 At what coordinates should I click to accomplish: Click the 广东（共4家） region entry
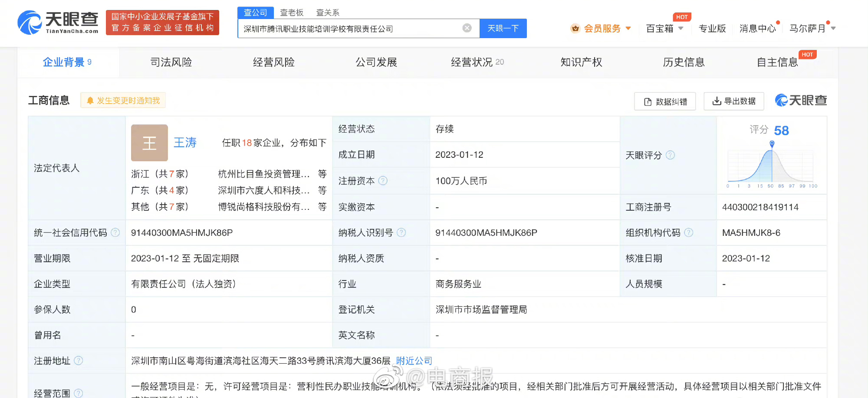tap(160, 190)
